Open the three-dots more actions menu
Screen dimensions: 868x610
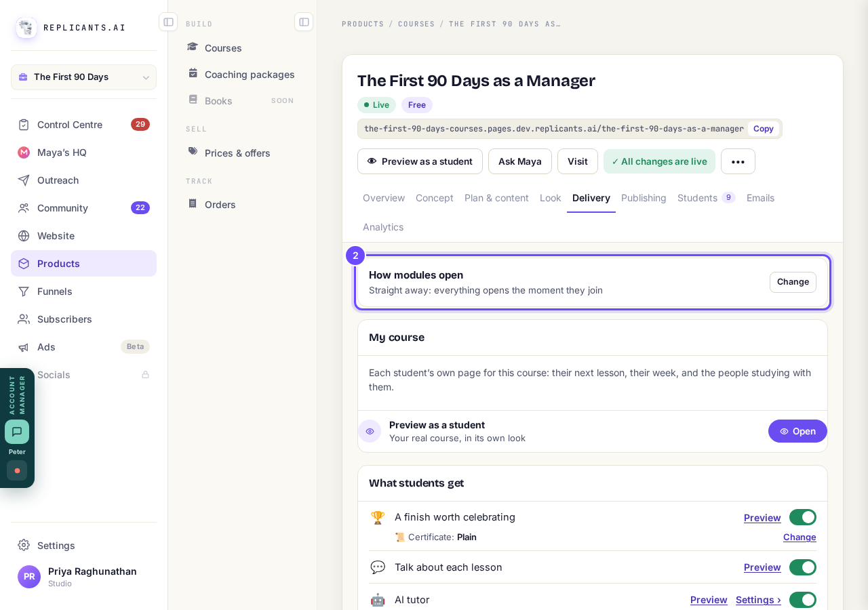pos(738,161)
